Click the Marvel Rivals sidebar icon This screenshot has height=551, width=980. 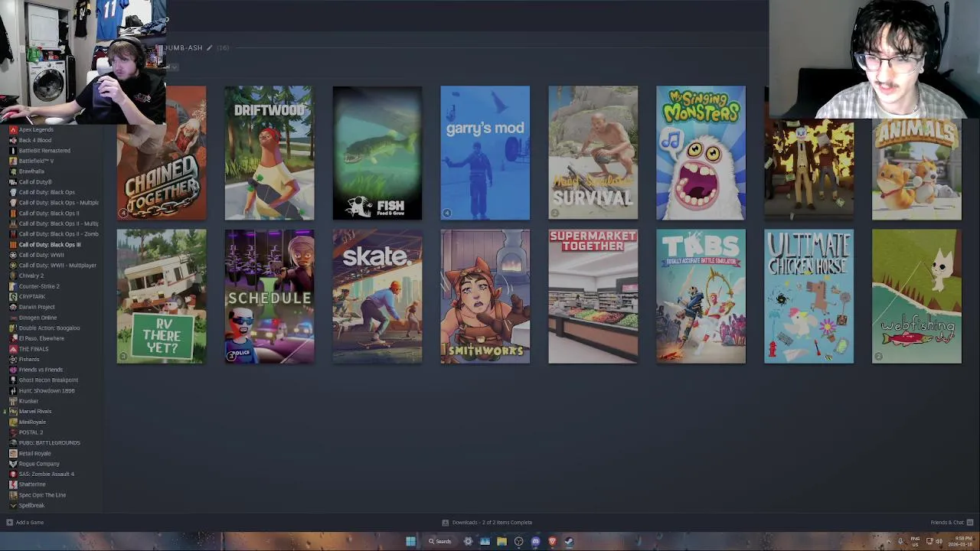pyautogui.click(x=13, y=411)
